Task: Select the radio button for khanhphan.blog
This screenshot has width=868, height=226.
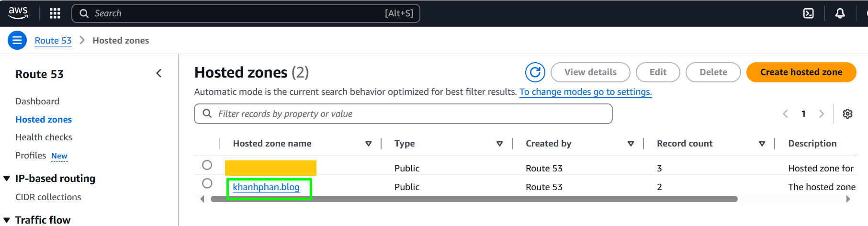Action: point(207,183)
